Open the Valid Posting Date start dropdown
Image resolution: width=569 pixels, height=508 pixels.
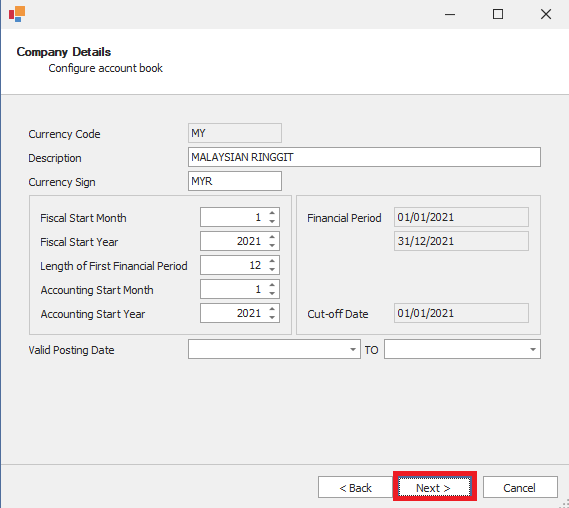click(x=352, y=349)
